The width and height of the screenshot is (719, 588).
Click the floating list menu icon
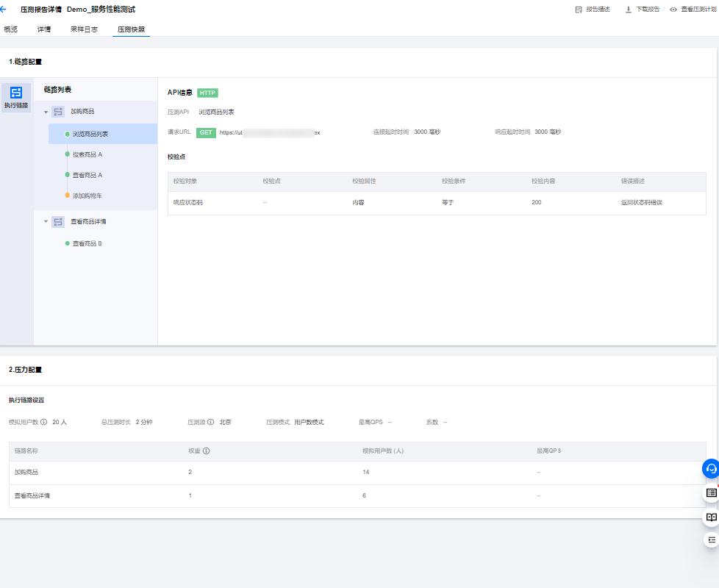[x=711, y=540]
